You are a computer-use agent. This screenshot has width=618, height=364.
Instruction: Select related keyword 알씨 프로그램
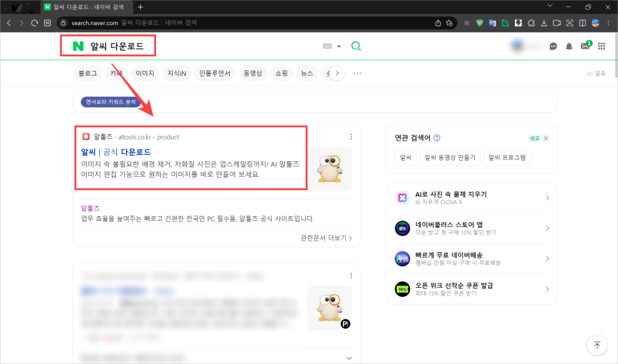click(507, 157)
